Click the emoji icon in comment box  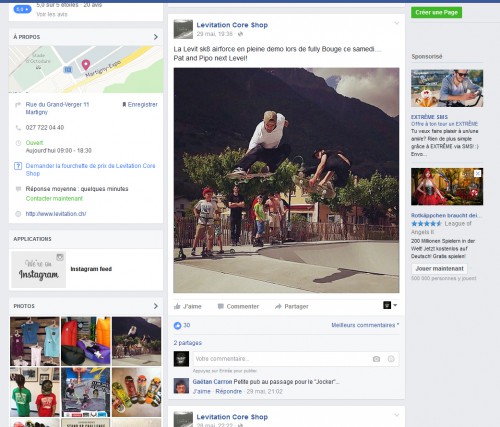point(391,359)
